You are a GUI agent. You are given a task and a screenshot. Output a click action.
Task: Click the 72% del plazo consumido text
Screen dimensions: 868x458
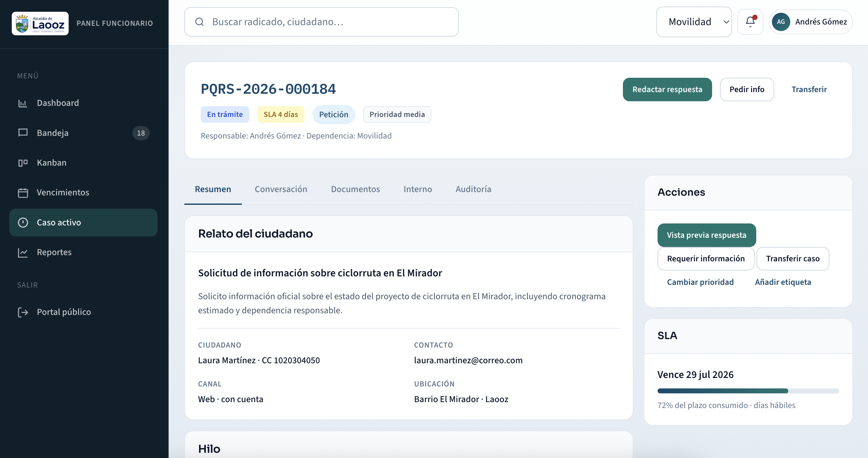[726, 405]
